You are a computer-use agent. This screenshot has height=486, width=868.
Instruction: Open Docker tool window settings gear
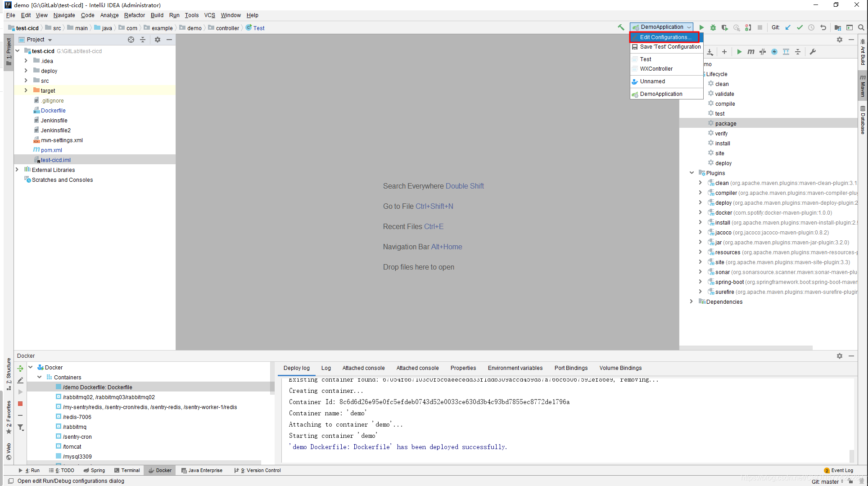point(840,356)
